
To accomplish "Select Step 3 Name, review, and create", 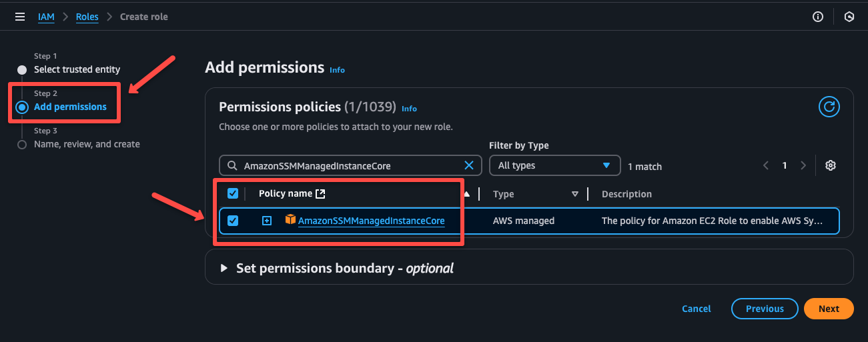I will (x=87, y=144).
